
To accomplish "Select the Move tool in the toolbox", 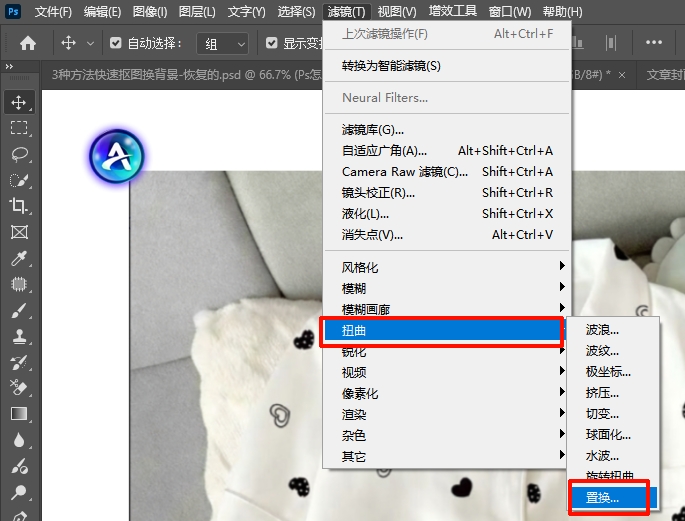I will [x=18, y=102].
